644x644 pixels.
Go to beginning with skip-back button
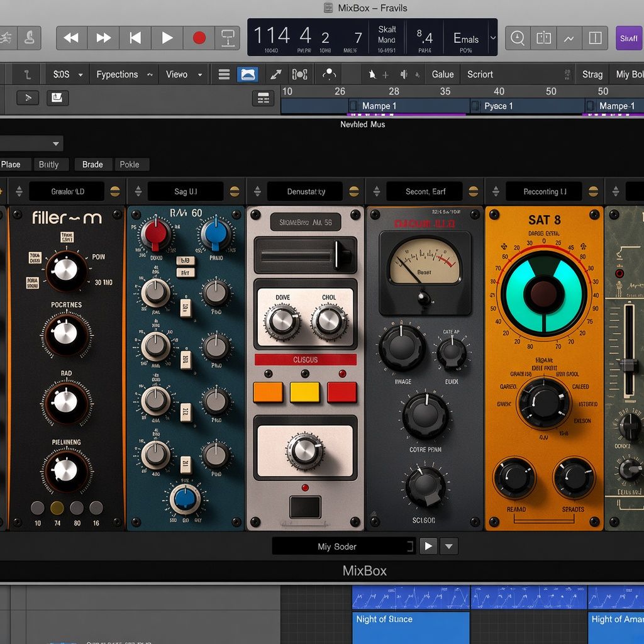click(x=135, y=38)
